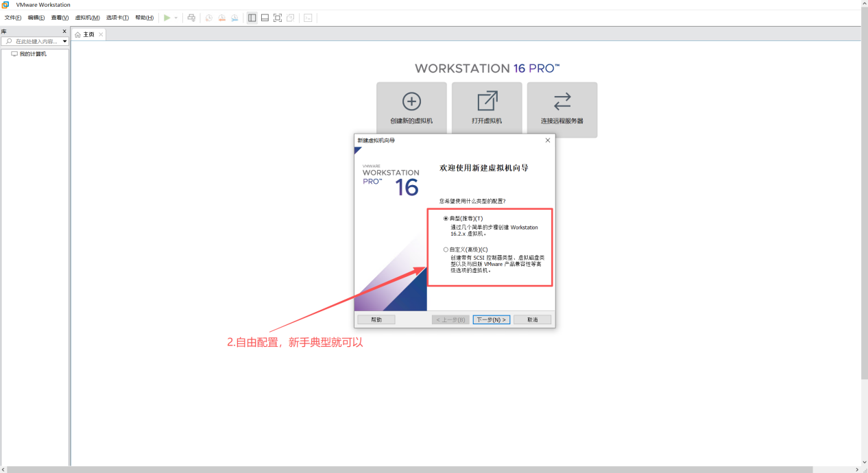Open the 文件(F) menu
The width and height of the screenshot is (868, 473).
click(13, 18)
